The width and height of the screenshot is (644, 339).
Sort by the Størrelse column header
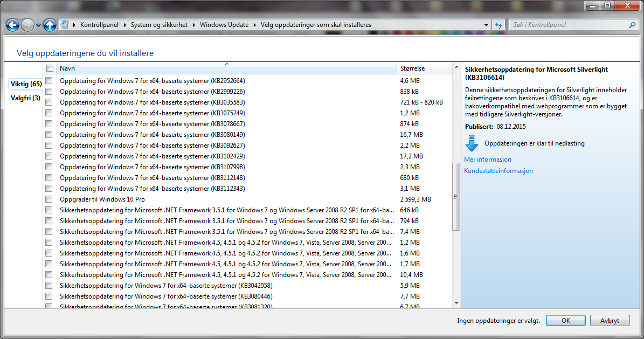[424, 68]
